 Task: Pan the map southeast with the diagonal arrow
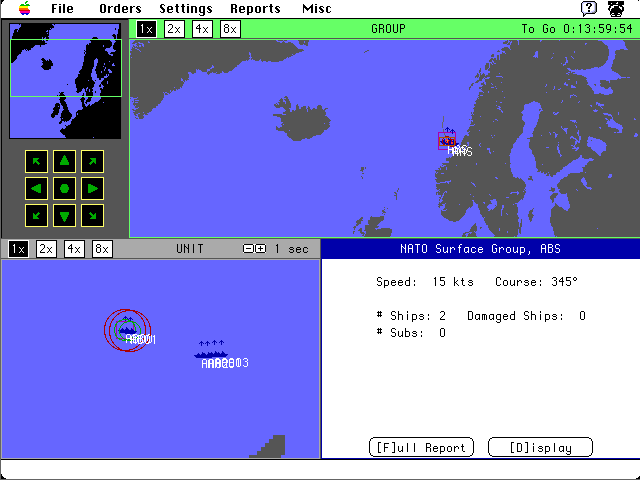coord(92,215)
